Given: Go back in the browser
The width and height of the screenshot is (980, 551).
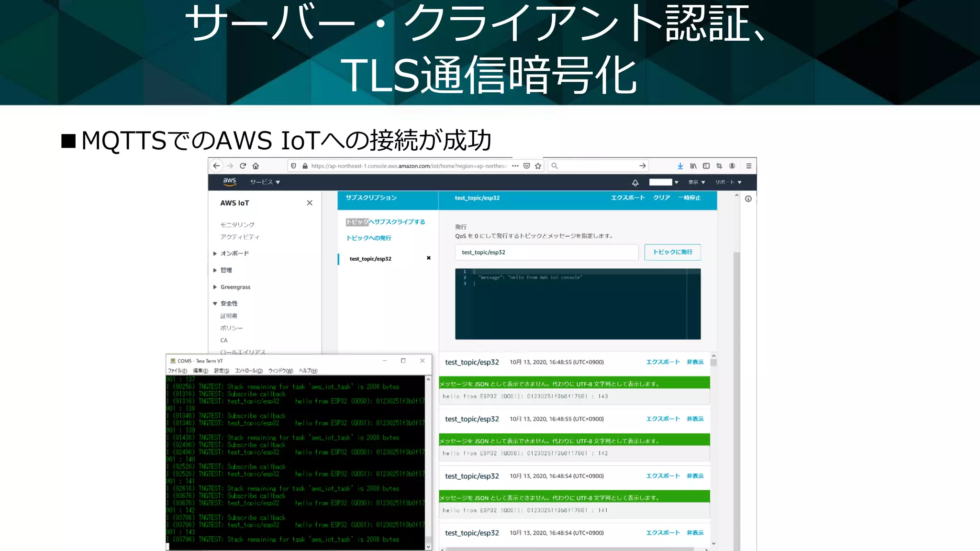Looking at the screenshot, I should tap(217, 166).
